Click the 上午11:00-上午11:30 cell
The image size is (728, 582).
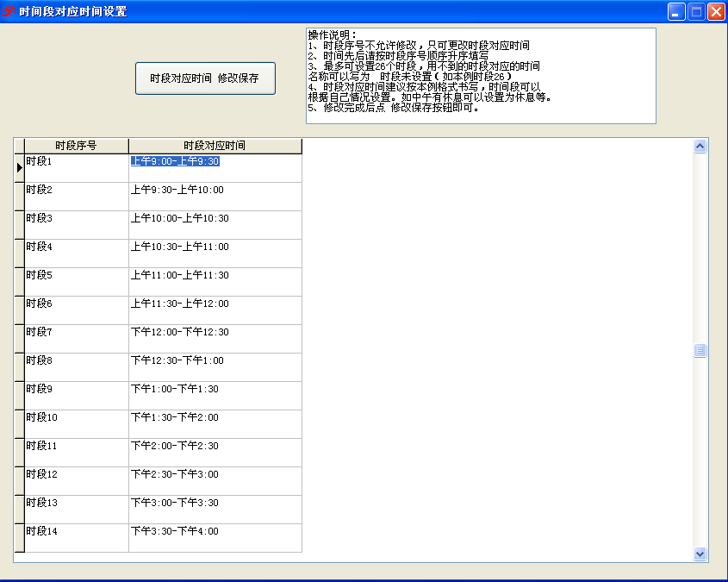tap(215, 282)
